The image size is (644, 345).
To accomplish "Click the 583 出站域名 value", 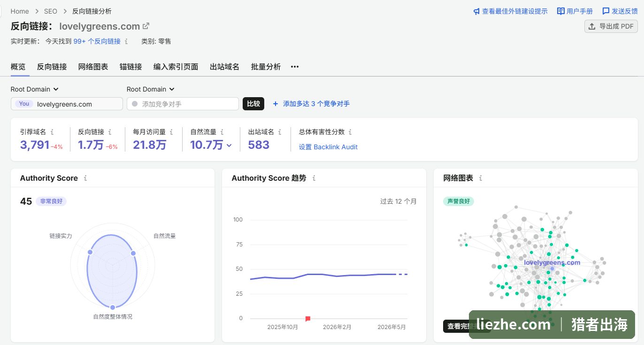I will [x=259, y=145].
